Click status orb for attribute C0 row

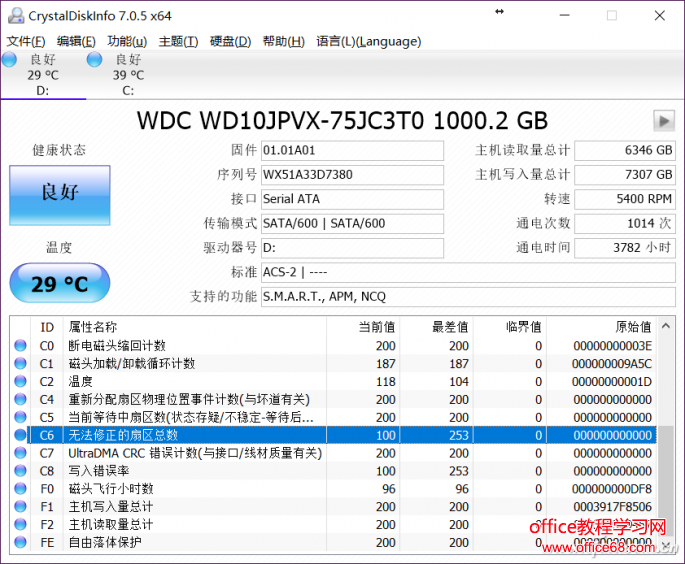[x=21, y=346]
